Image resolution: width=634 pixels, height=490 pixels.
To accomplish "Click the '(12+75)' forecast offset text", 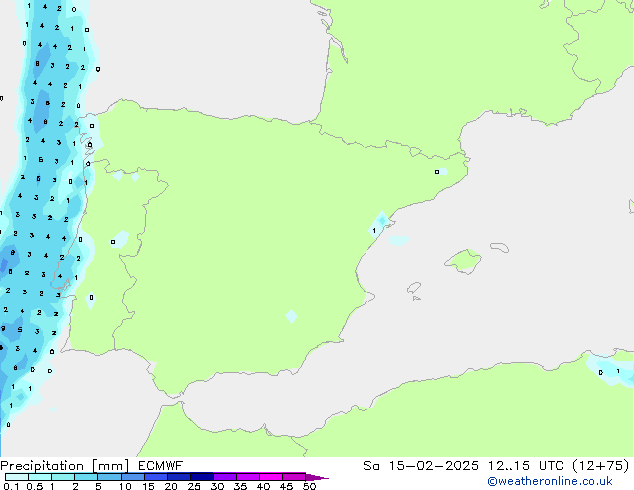I will [x=601, y=466].
